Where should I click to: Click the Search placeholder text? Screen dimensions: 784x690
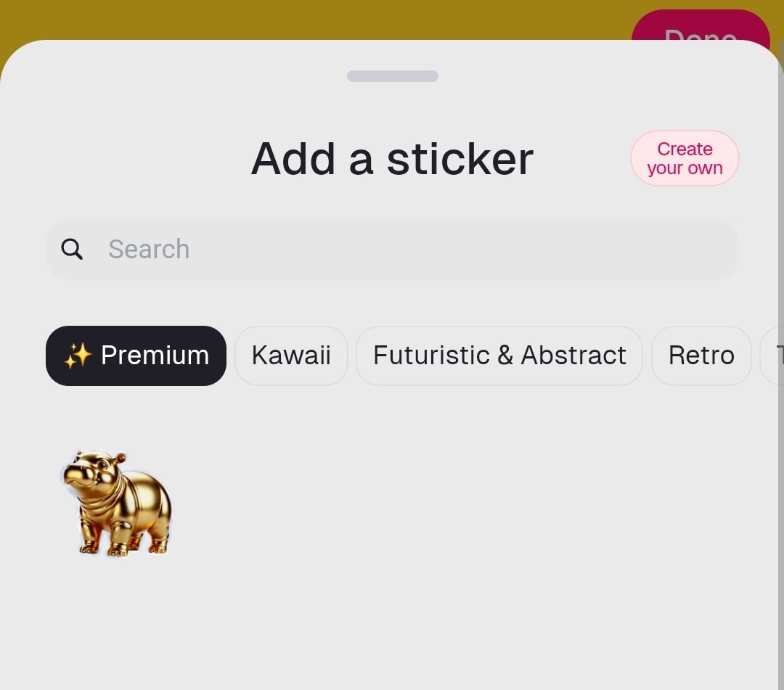tap(149, 249)
